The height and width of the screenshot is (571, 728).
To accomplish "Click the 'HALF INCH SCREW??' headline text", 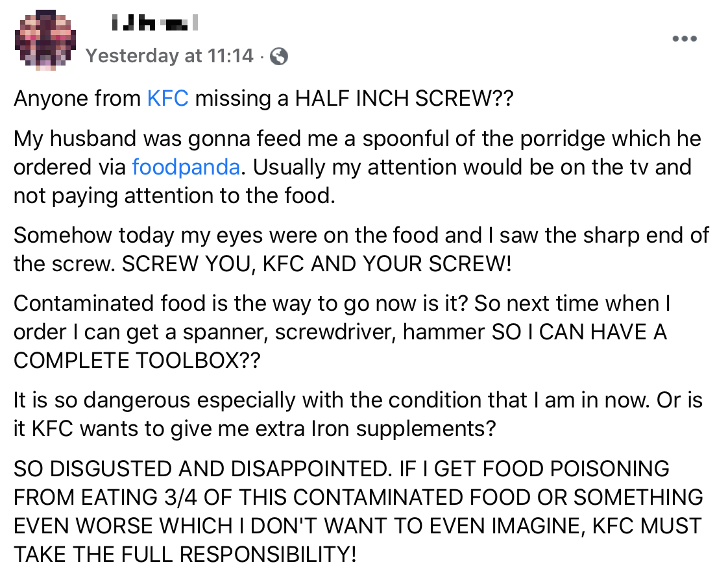I will click(x=404, y=99).
